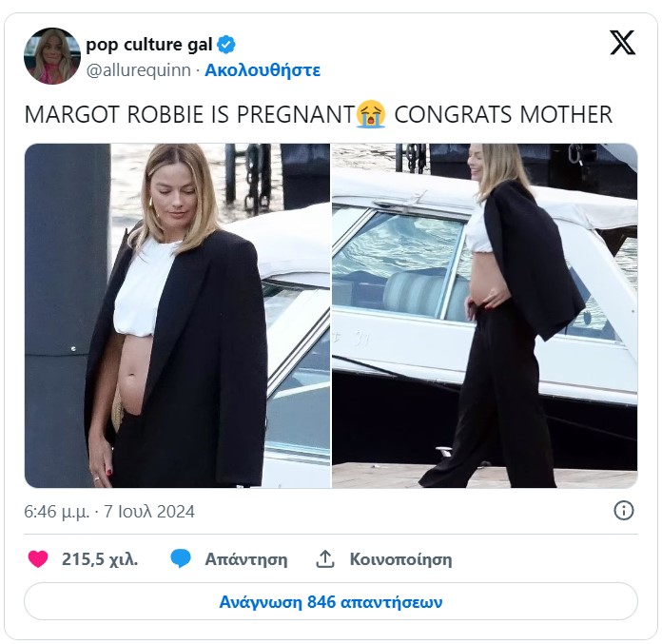Open the left photo of the tweet
The height and width of the screenshot is (644, 662).
[177, 315]
